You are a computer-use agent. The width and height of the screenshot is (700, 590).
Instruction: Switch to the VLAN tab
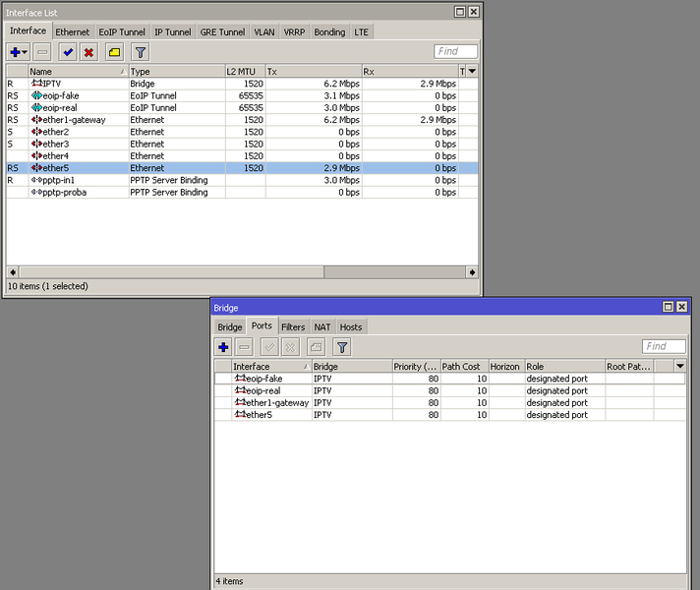[x=264, y=32]
